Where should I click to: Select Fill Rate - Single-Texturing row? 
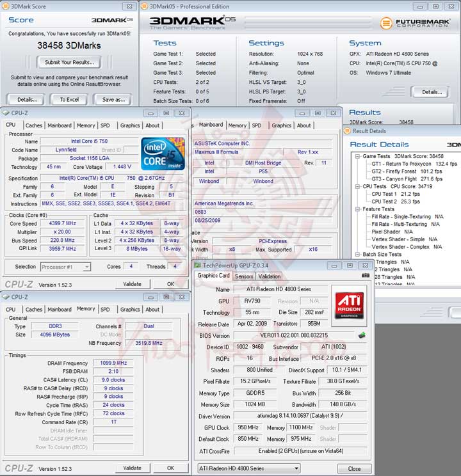[407, 217]
